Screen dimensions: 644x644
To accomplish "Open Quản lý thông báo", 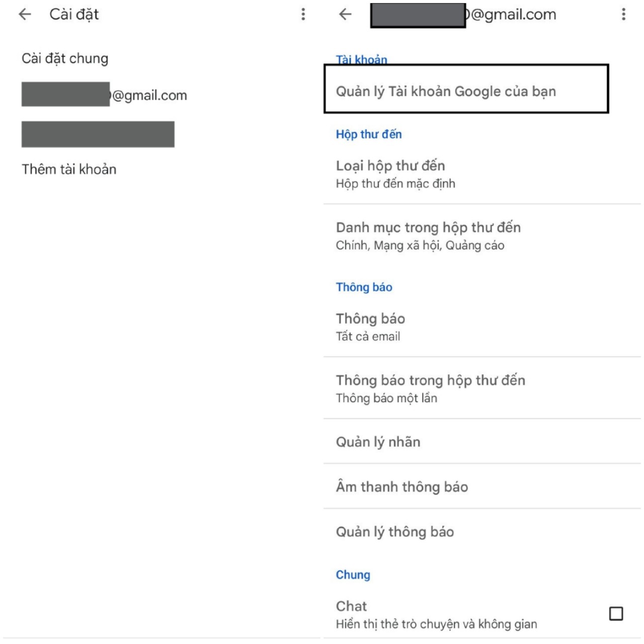I will coord(482,531).
